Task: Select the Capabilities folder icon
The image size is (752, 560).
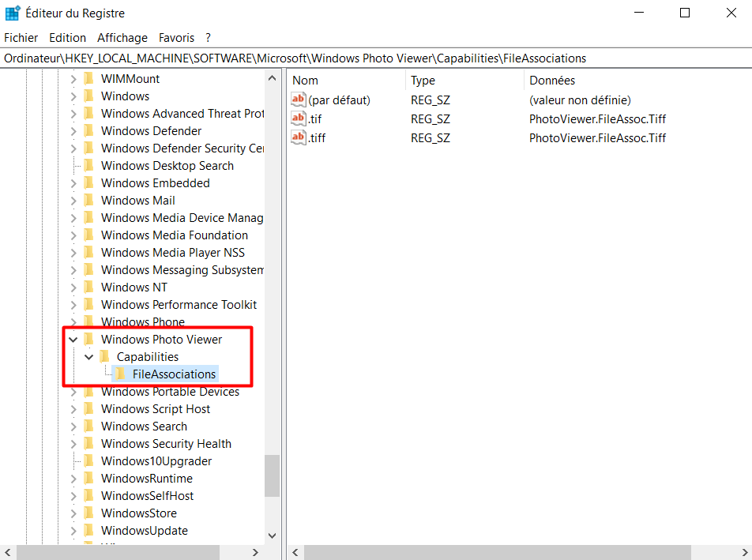Action: (x=104, y=356)
